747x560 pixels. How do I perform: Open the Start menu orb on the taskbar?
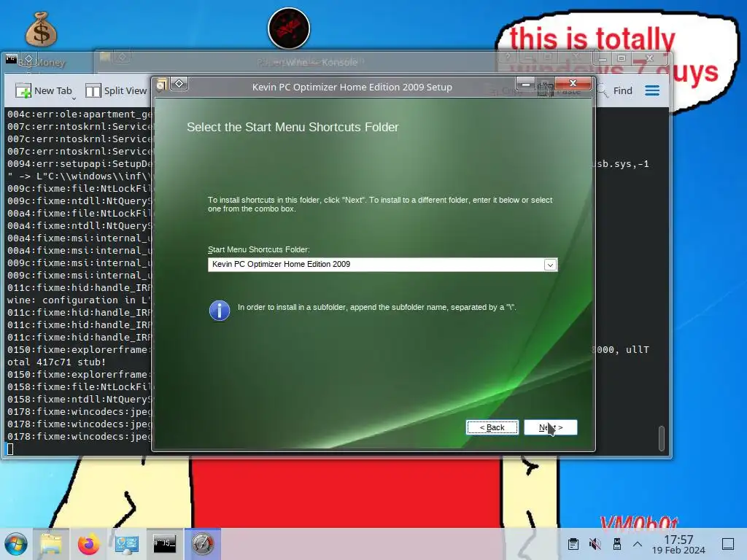16,544
